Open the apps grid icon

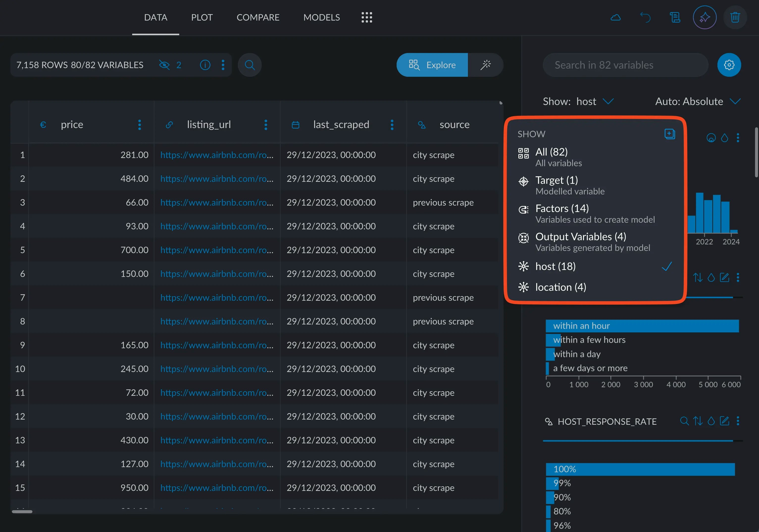click(367, 18)
